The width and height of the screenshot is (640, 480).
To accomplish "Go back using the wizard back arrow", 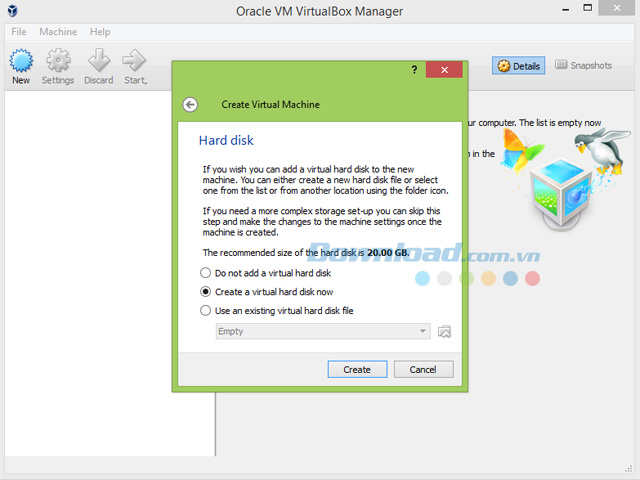I will click(190, 104).
